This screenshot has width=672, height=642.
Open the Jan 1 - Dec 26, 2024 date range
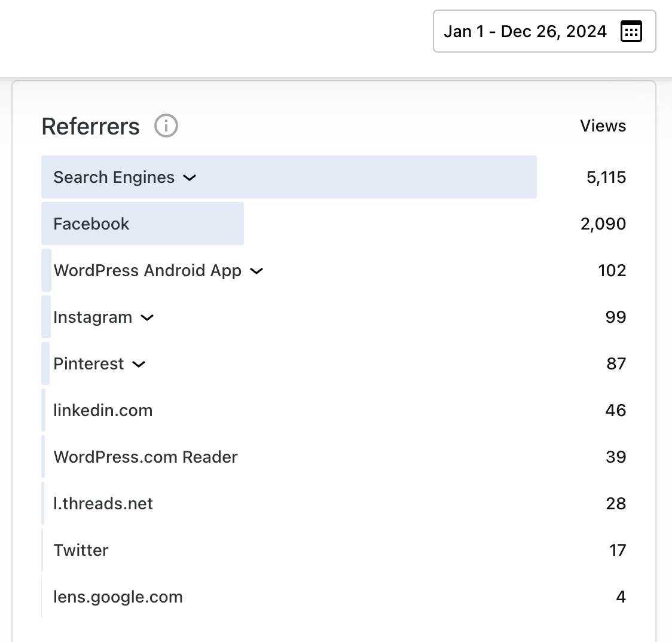(525, 31)
